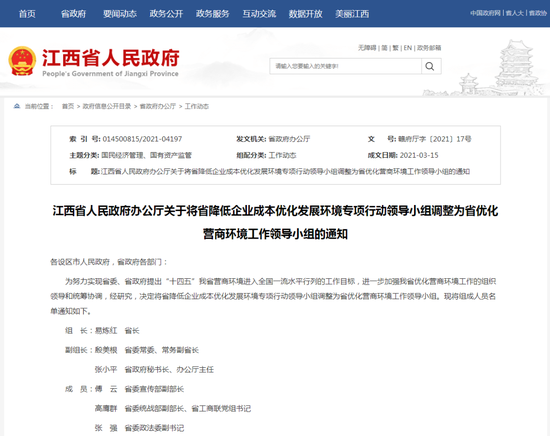This screenshot has width=550, height=436.
Task: Click the national emblem logo
Action: pos(22,61)
